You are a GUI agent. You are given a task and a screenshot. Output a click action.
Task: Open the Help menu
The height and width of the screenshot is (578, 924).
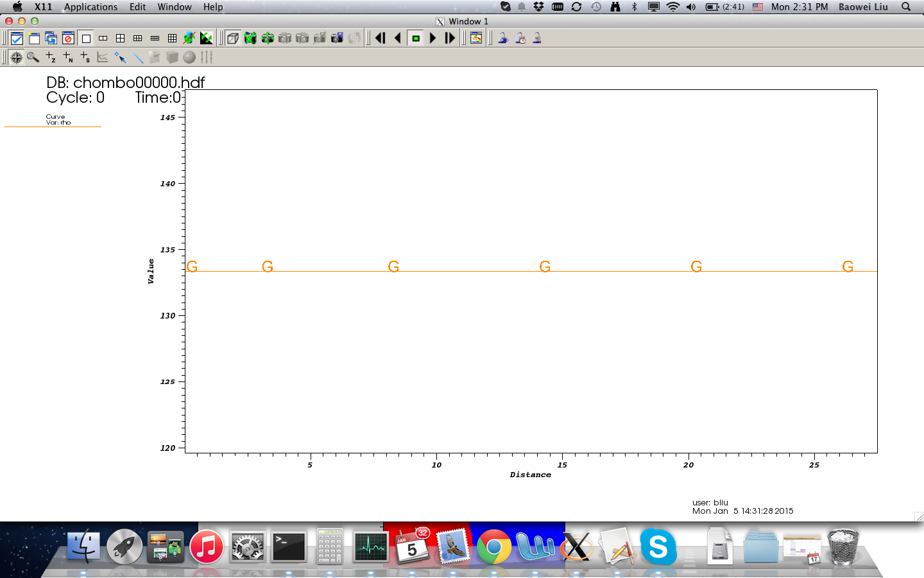pos(213,7)
